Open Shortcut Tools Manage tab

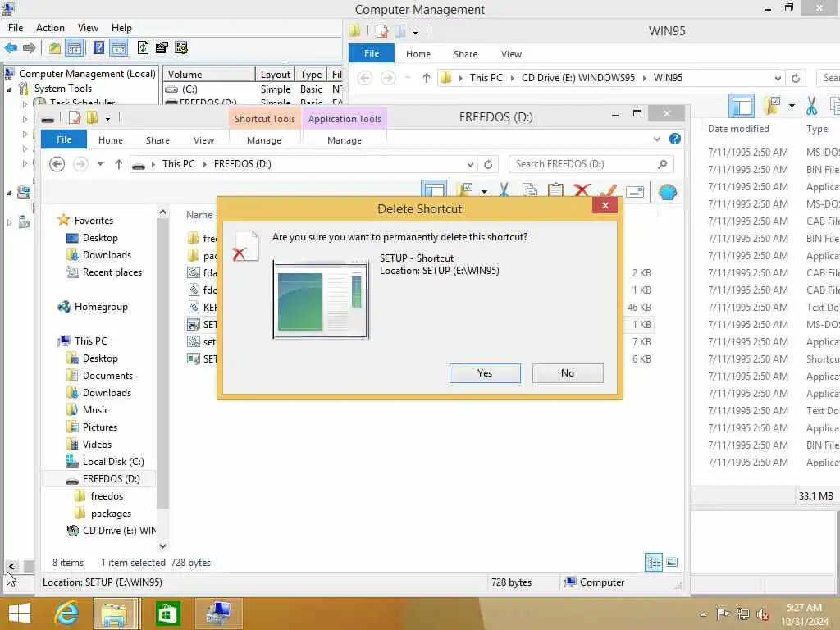pos(264,140)
